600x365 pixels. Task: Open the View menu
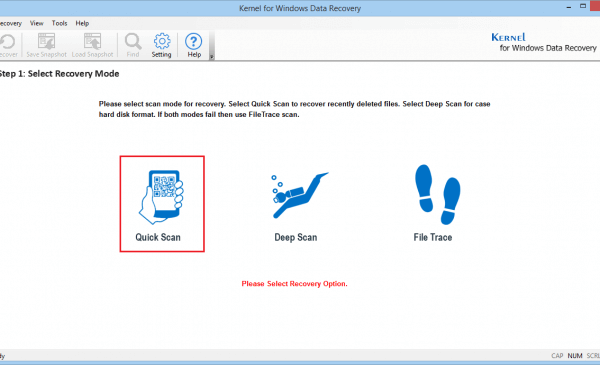36,23
